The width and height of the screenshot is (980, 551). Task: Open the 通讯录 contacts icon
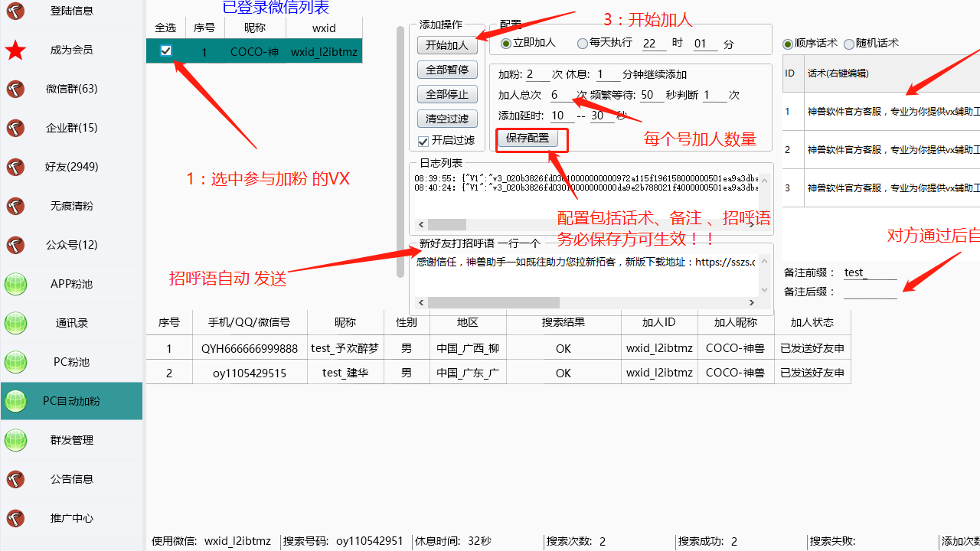(x=15, y=323)
